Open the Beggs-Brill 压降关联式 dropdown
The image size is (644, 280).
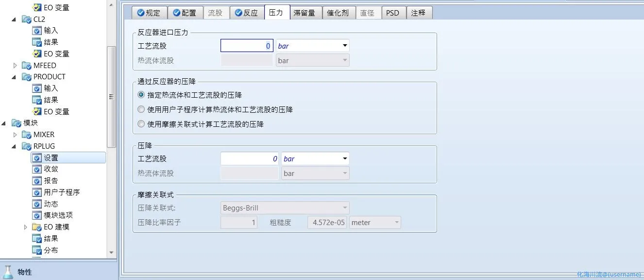pyautogui.click(x=345, y=208)
